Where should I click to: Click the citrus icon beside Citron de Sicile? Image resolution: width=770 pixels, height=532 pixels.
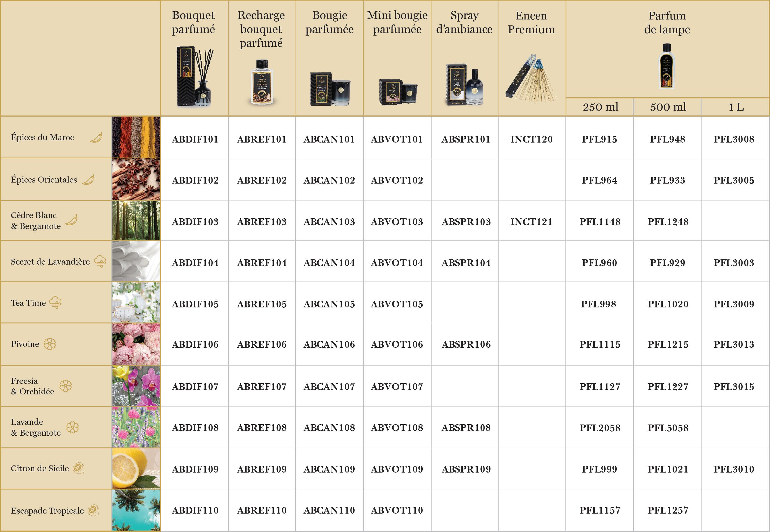[78, 468]
